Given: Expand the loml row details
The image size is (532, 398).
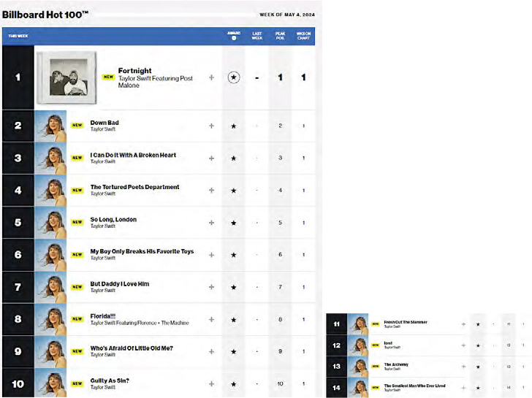Looking at the screenshot, I should click(463, 345).
